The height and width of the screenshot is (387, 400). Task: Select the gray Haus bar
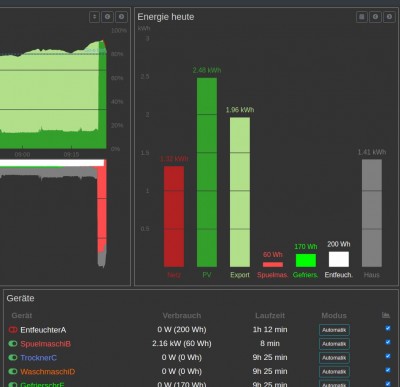tap(372, 213)
